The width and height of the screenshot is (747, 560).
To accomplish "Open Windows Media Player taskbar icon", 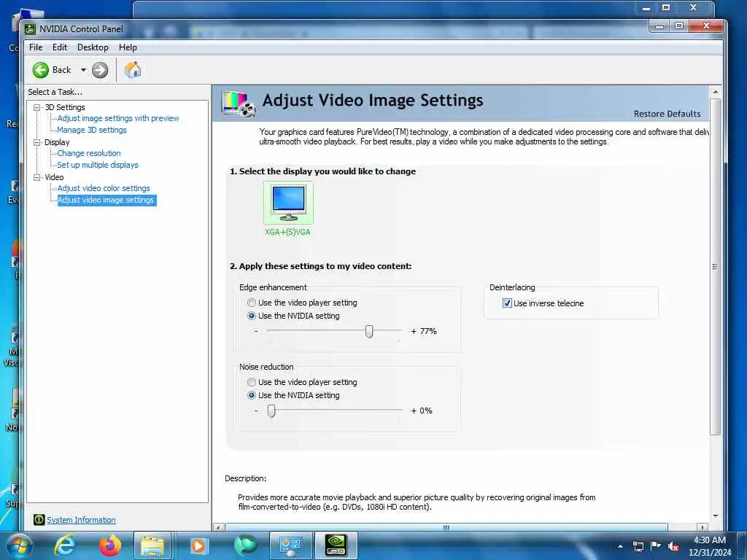I will [x=198, y=545].
